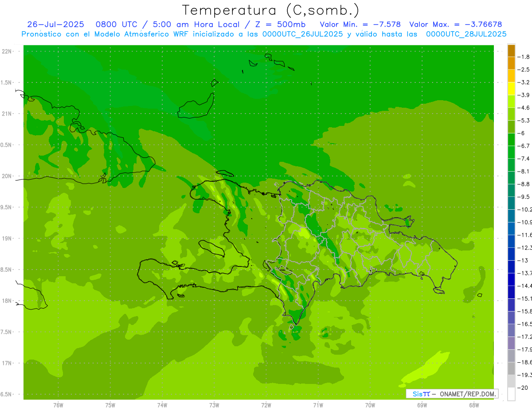
Task: Click the '-6' colorbar value
Action: pyautogui.click(x=522, y=133)
